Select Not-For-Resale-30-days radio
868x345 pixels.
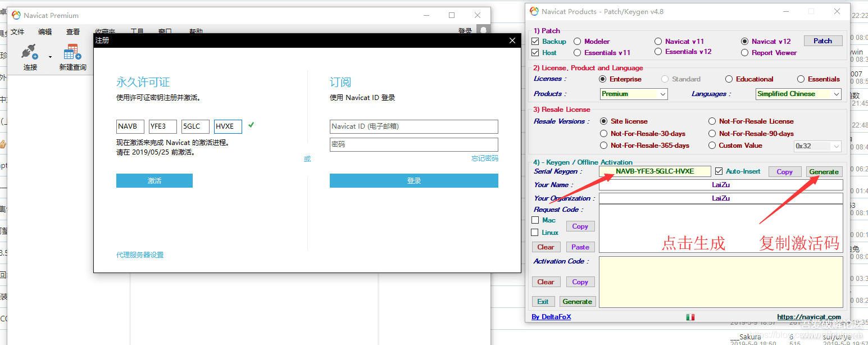pyautogui.click(x=604, y=134)
